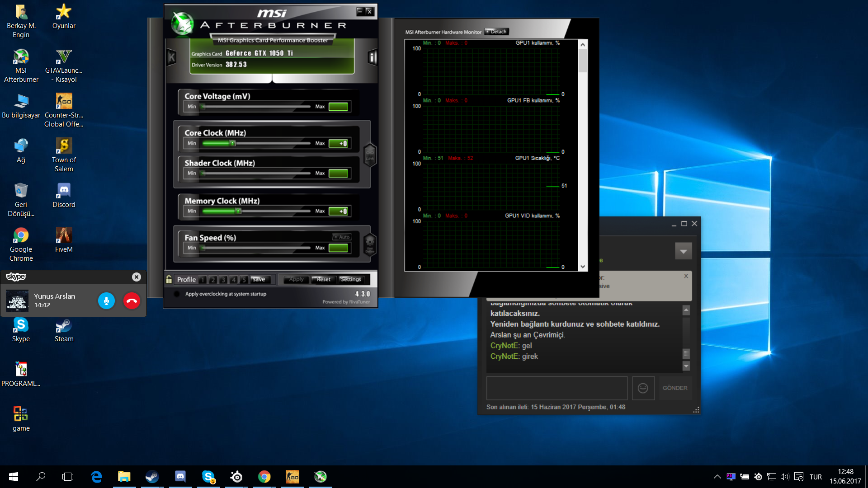This screenshot has height=488, width=868.
Task: Select the Discord desktop icon
Action: [64, 196]
